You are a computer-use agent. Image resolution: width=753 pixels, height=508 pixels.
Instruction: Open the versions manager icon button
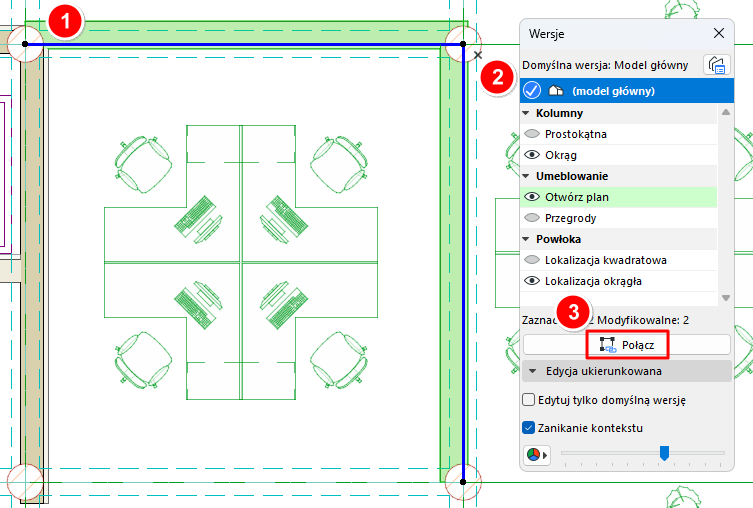tap(717, 65)
